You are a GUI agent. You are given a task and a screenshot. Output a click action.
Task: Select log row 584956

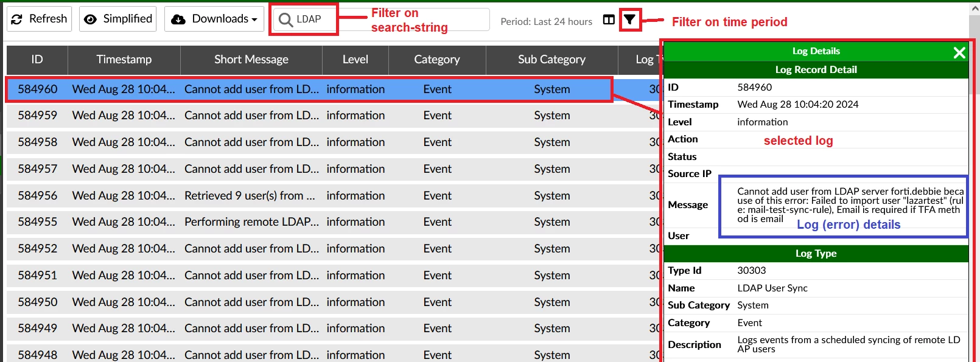[334, 196]
